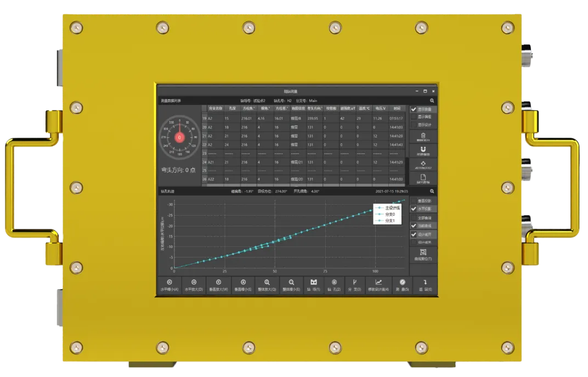588x377 pixels.
Task: Click the 煤层/20 stratum cell
Action: point(298,179)
